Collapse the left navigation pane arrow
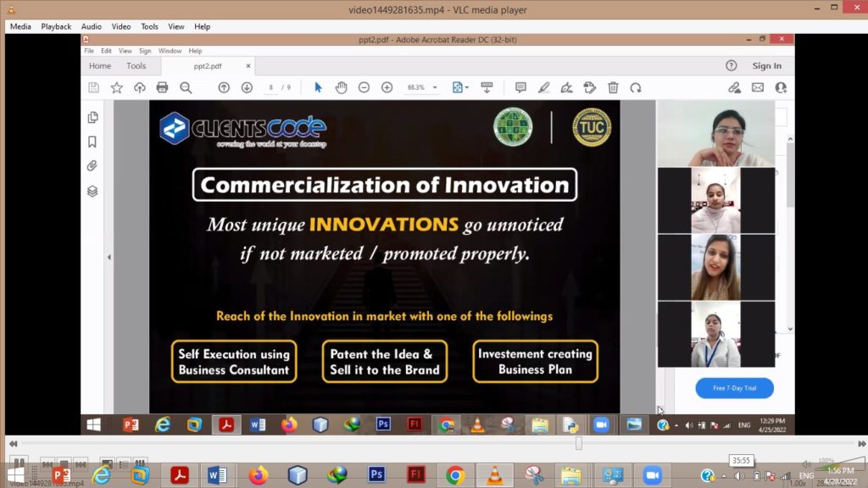The height and width of the screenshot is (488, 868). coord(108,257)
